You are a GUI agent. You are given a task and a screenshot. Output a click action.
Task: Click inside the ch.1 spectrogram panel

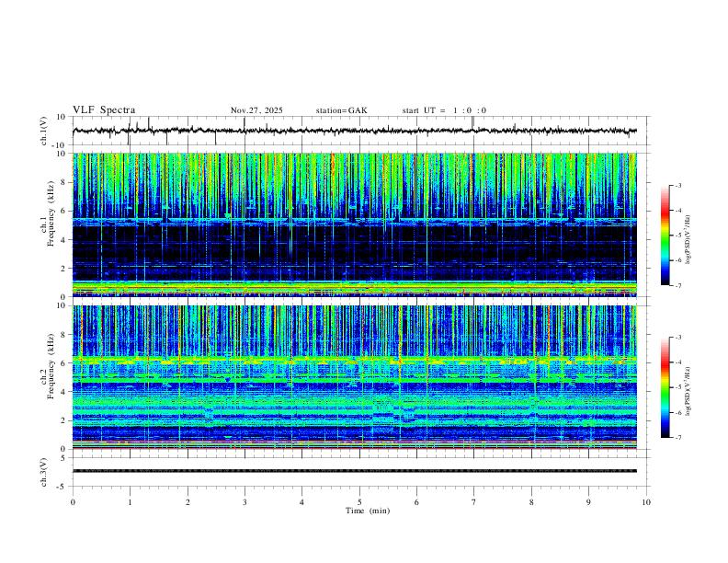[355, 224]
